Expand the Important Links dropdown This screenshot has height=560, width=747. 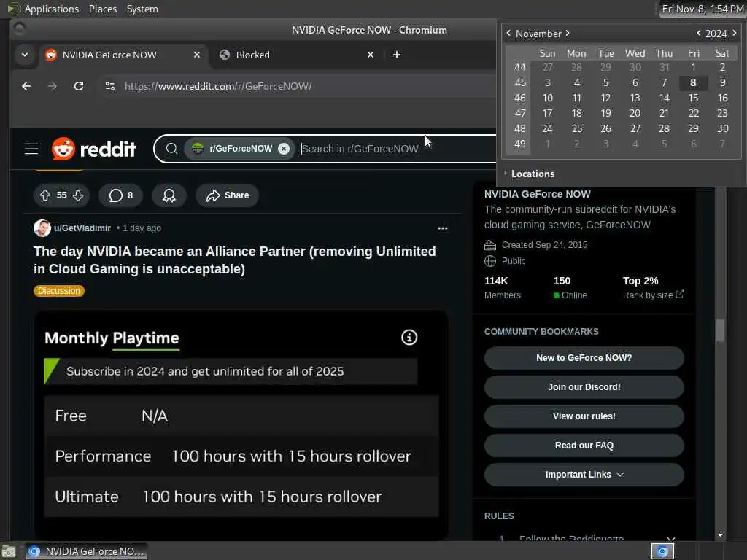tap(584, 474)
